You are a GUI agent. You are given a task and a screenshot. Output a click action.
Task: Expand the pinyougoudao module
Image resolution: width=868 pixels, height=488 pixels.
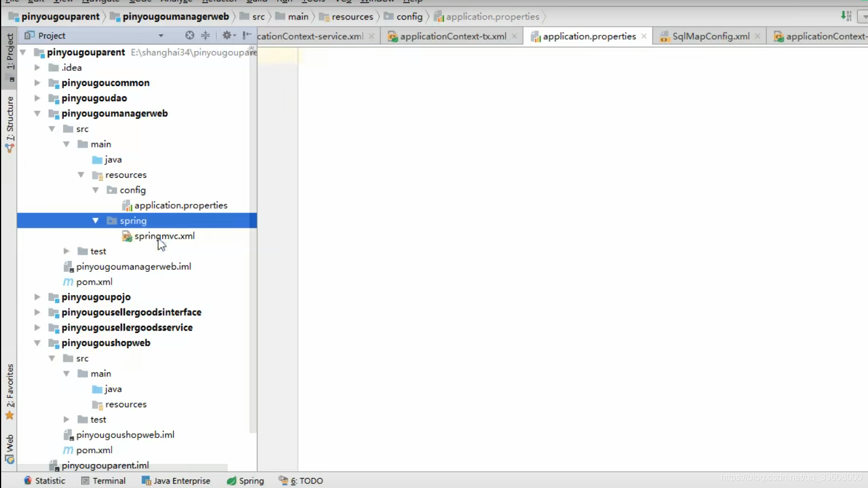point(37,98)
